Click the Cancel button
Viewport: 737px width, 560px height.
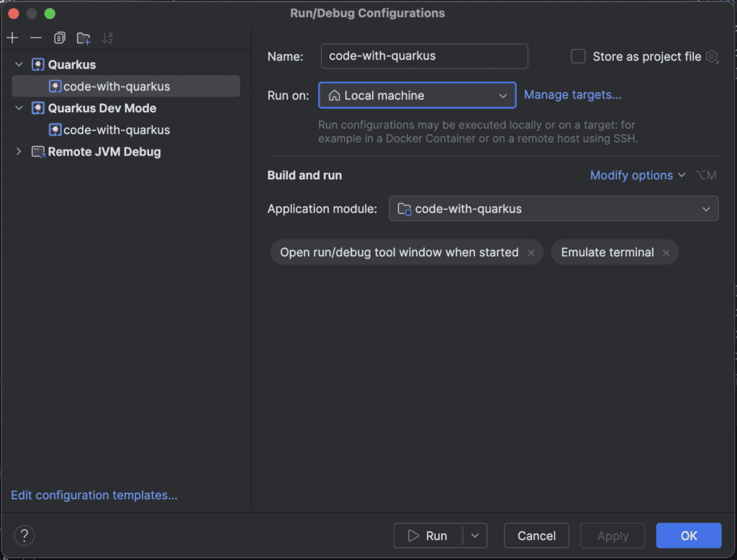[x=536, y=536]
